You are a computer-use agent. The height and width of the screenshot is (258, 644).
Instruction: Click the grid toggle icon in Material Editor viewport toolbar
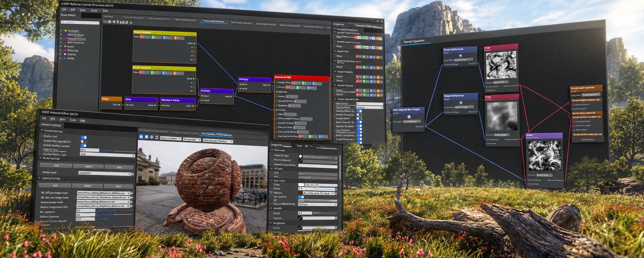(141, 137)
